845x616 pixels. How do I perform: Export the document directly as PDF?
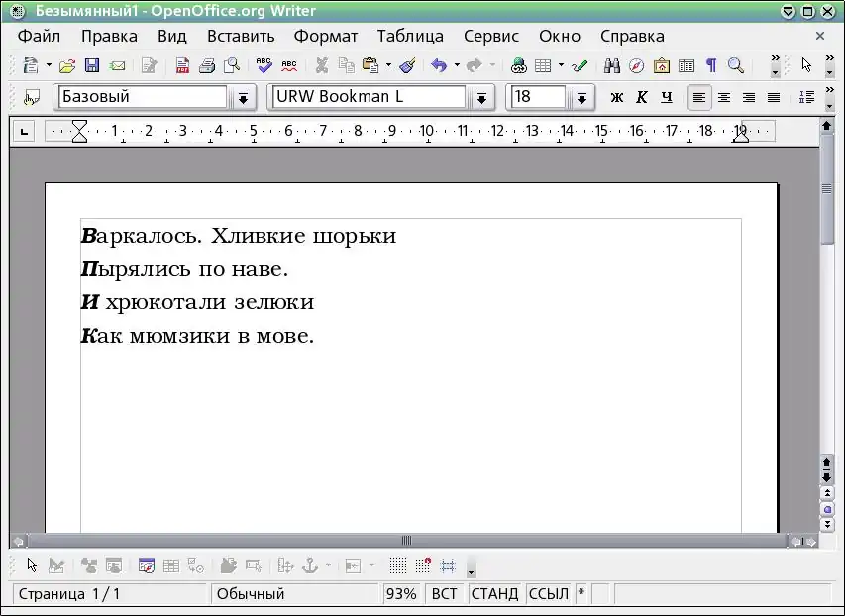182,66
